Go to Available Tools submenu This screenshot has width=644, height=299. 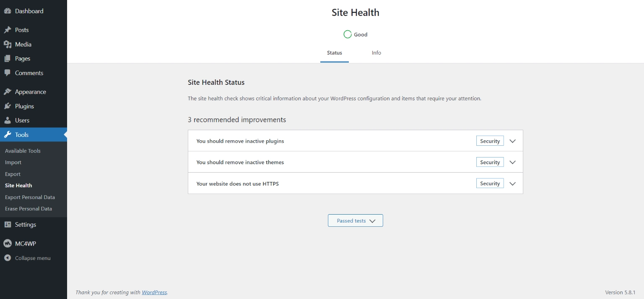[x=23, y=151]
